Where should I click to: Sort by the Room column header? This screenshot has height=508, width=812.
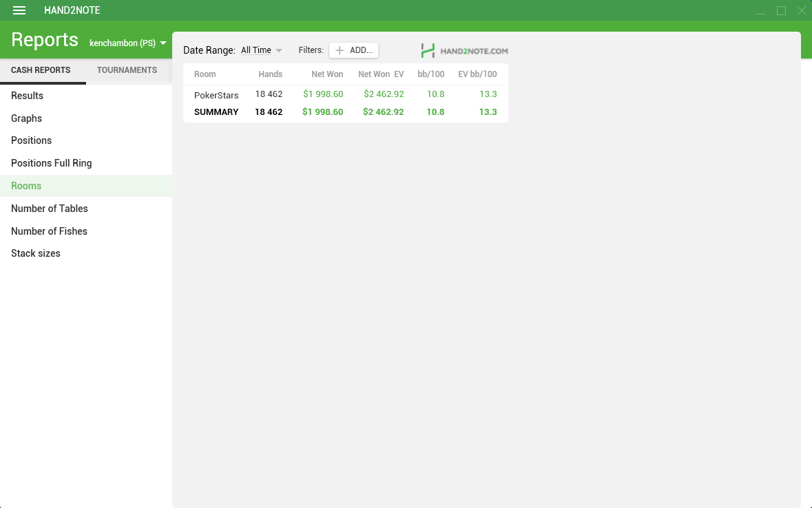click(205, 74)
